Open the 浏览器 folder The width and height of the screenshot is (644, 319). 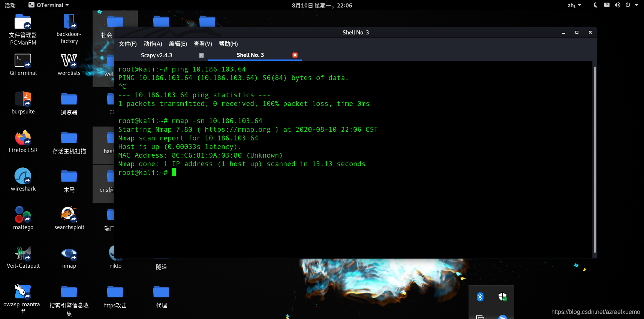[69, 104]
